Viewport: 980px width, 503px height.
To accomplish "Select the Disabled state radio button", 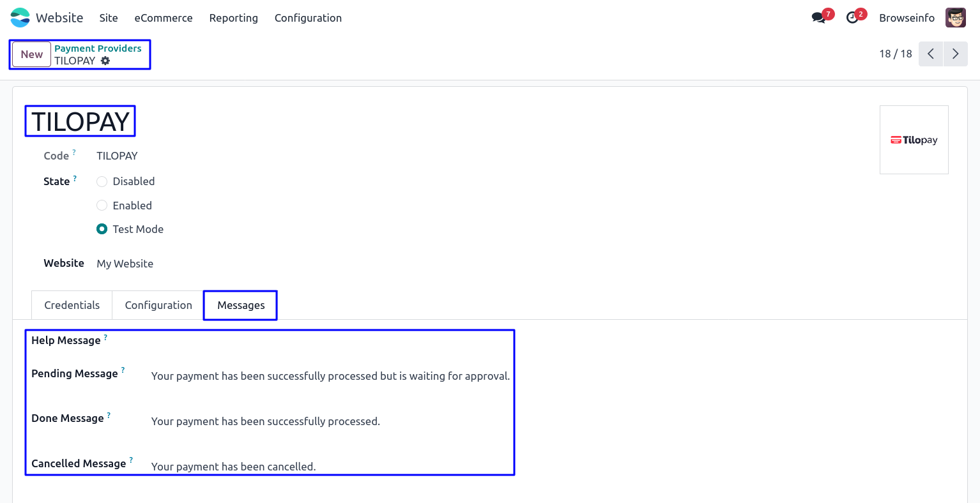I will pos(102,182).
